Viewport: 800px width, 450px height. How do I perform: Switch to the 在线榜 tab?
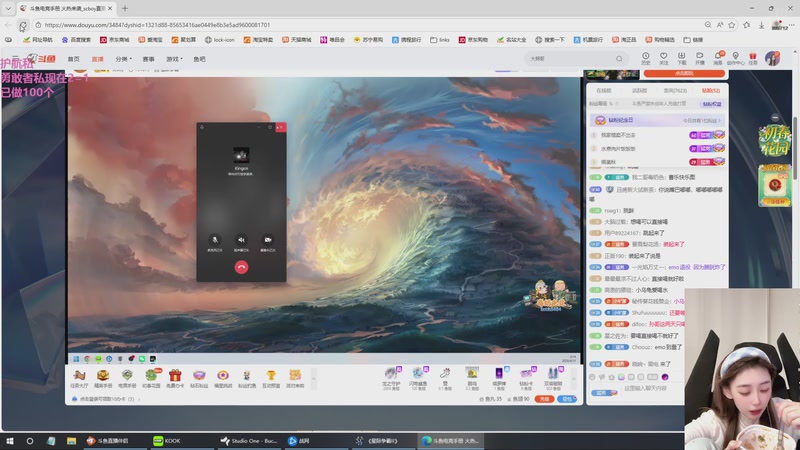point(604,90)
